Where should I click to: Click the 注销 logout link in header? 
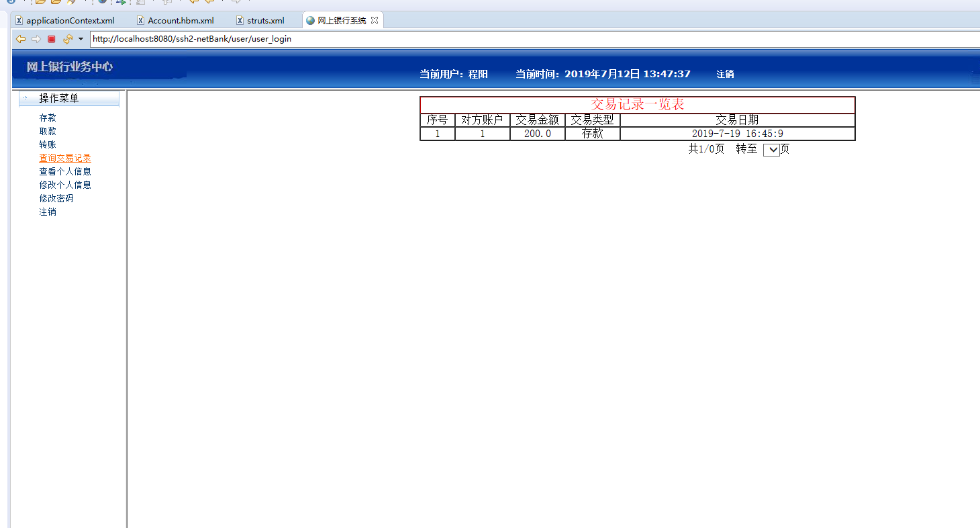pos(726,74)
